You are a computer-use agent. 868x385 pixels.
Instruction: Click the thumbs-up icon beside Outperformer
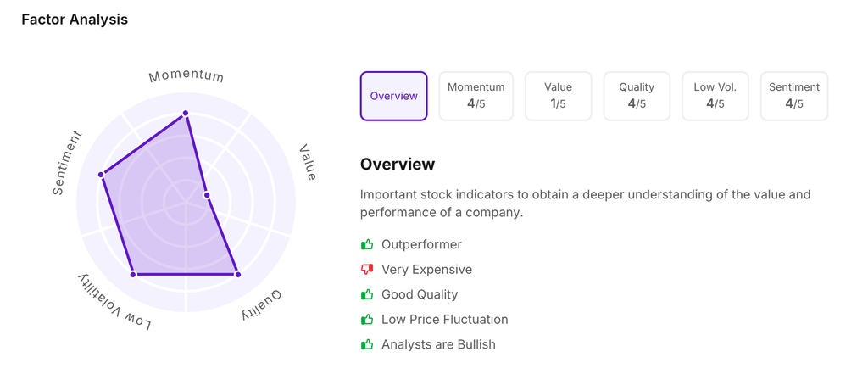[367, 245]
